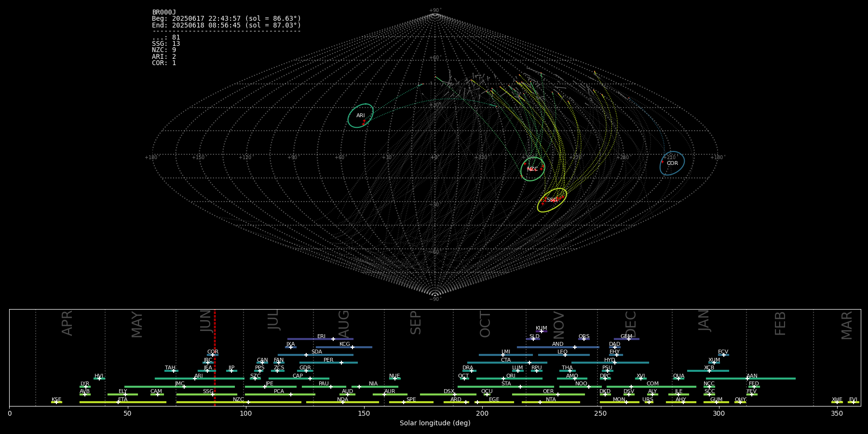868x434 pixels.
Task: Click the 'Solar longitude (deg)' axis label
Action: (x=435, y=423)
